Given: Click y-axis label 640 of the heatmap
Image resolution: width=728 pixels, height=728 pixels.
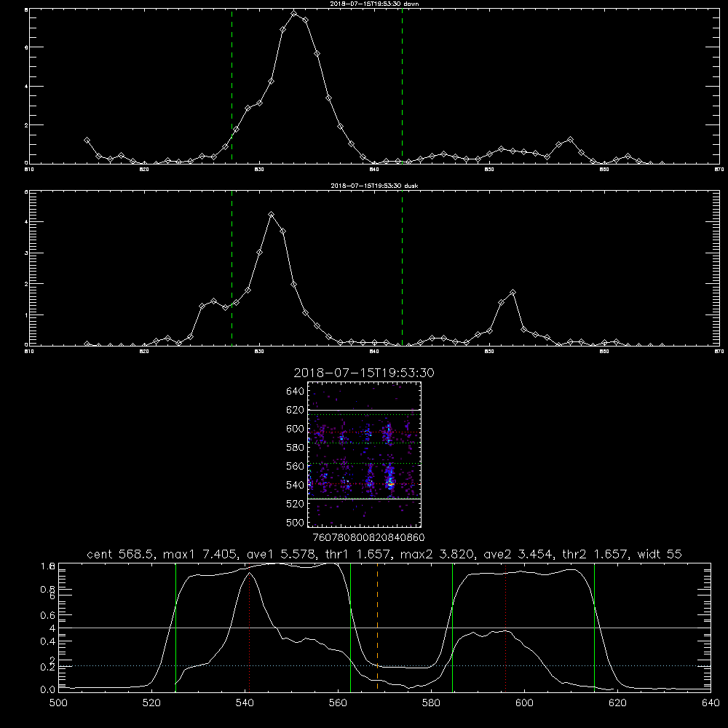Looking at the screenshot, I should (x=296, y=392).
